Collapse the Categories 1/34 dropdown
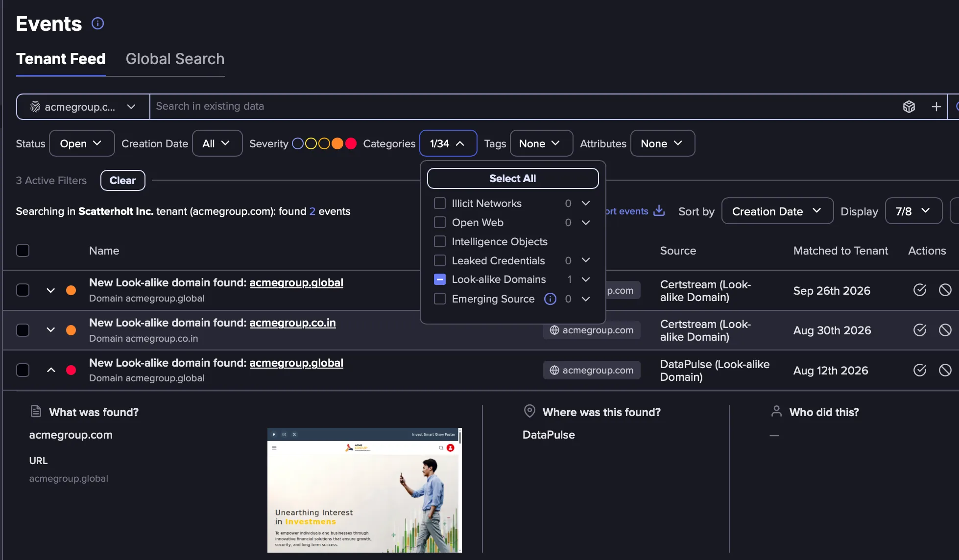959x560 pixels. [x=448, y=143]
